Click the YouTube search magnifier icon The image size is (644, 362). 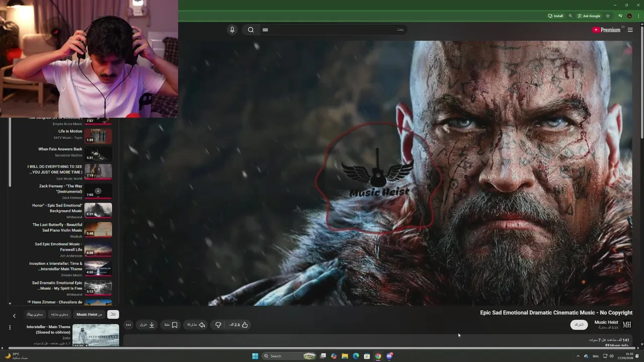[x=251, y=30]
